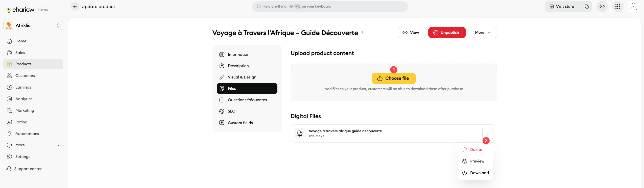Navigate to Earnings
644x188 pixels.
point(33,87)
